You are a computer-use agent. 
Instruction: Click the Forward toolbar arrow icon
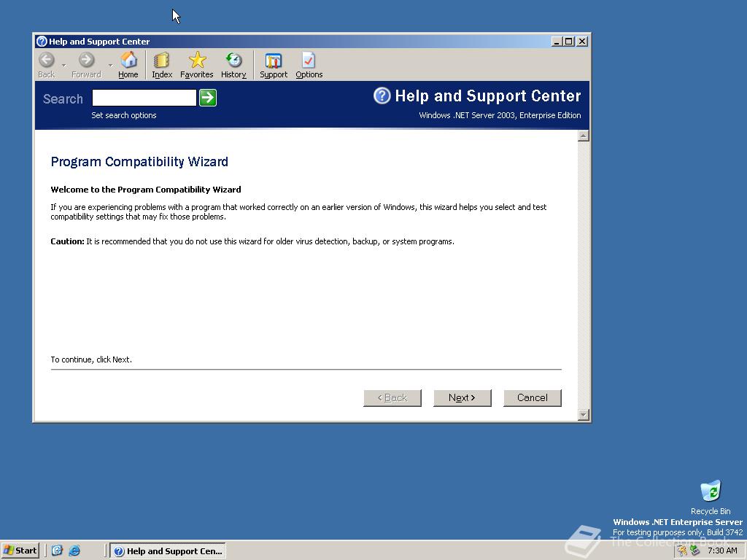coord(86,61)
